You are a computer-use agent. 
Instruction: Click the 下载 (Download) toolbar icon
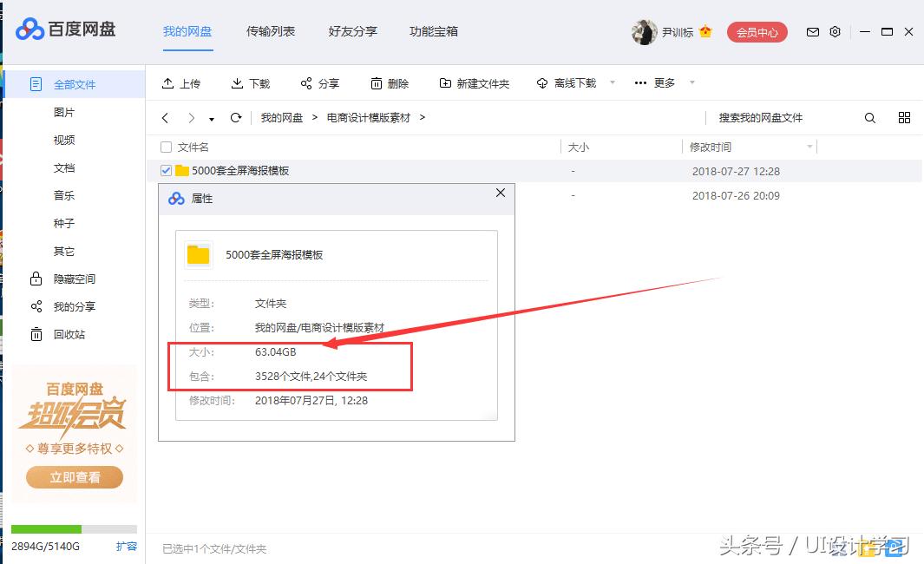click(236, 82)
